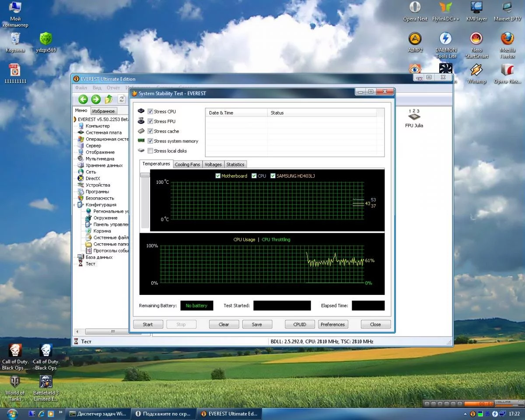Launch World of Tanks shortcut
This screenshot has height=420, width=525.
click(x=15, y=388)
